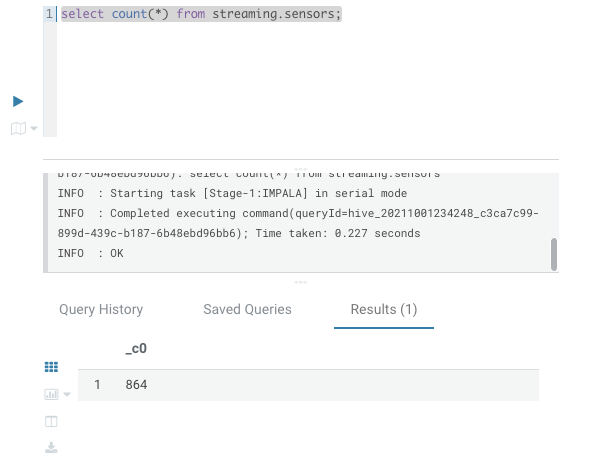Switch to grid results view
Screen dimensions: 607x470
point(51,367)
